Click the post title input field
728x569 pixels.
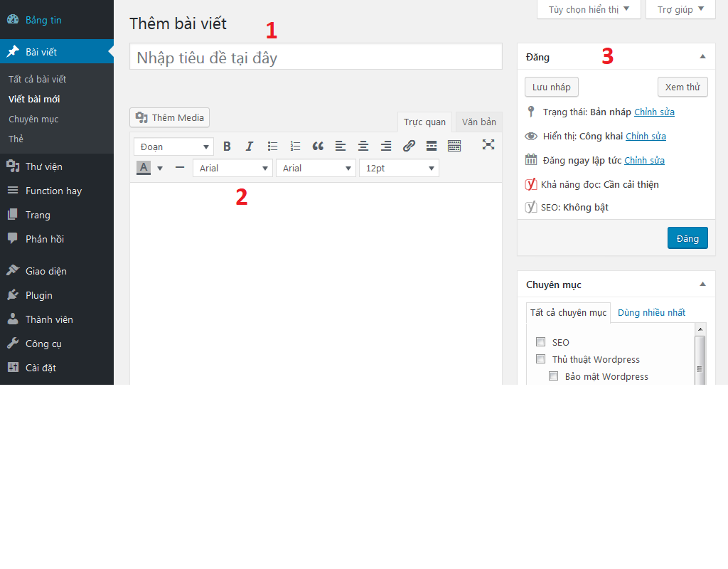(x=316, y=57)
